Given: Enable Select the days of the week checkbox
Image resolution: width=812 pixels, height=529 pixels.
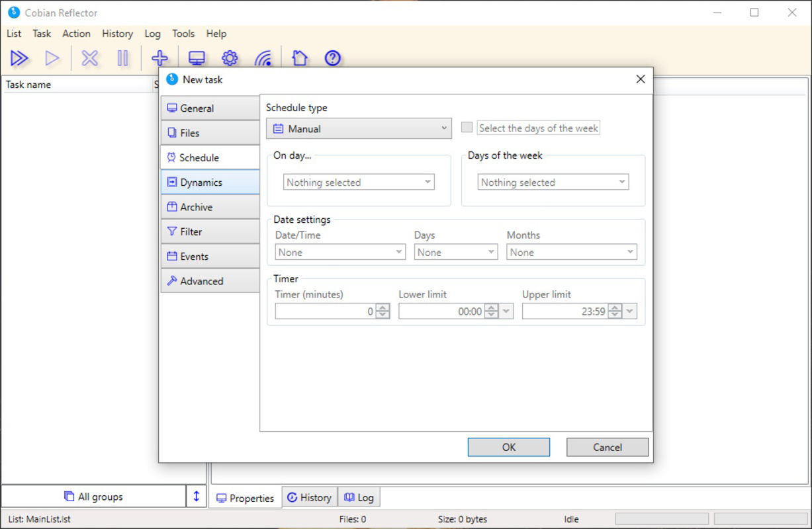Looking at the screenshot, I should tap(467, 128).
